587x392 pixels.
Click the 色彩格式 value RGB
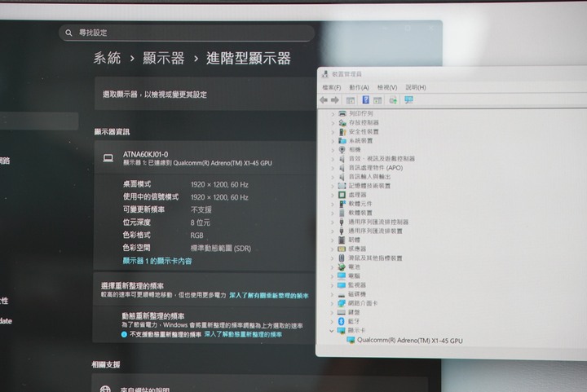[x=197, y=236]
